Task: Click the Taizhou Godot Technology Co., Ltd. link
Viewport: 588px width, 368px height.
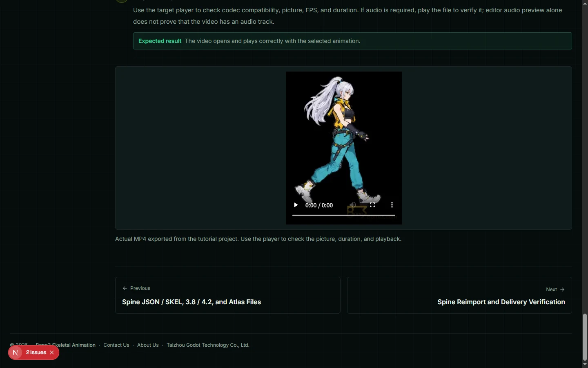Action: (208, 345)
